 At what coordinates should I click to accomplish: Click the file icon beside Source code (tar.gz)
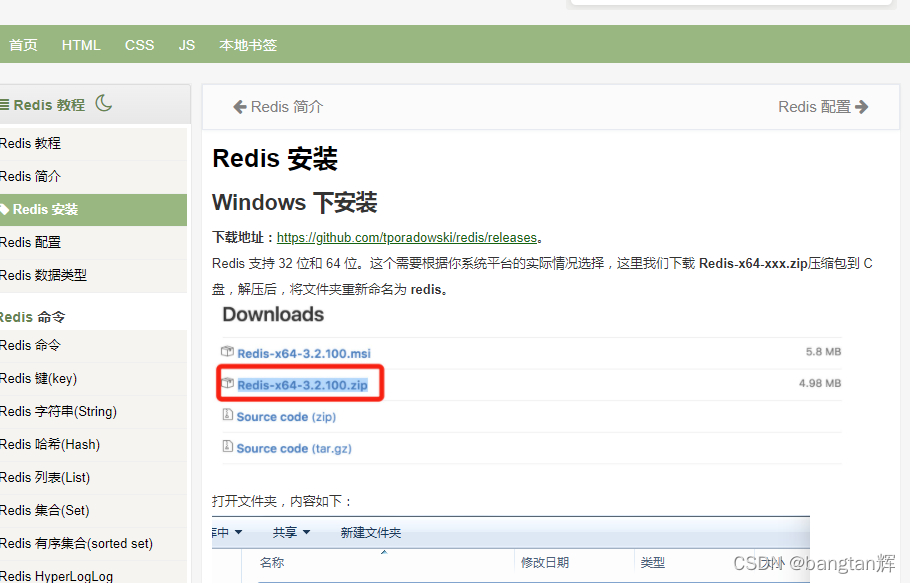[x=228, y=446]
